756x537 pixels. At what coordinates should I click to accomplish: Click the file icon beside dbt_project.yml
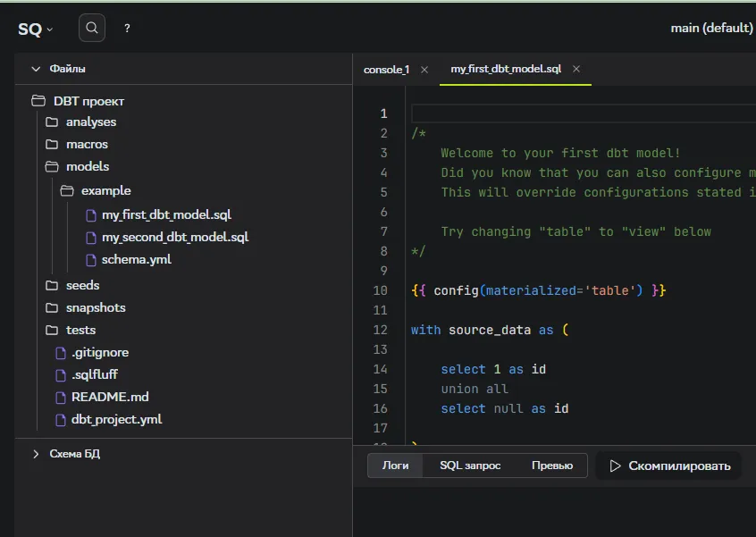[x=61, y=419]
